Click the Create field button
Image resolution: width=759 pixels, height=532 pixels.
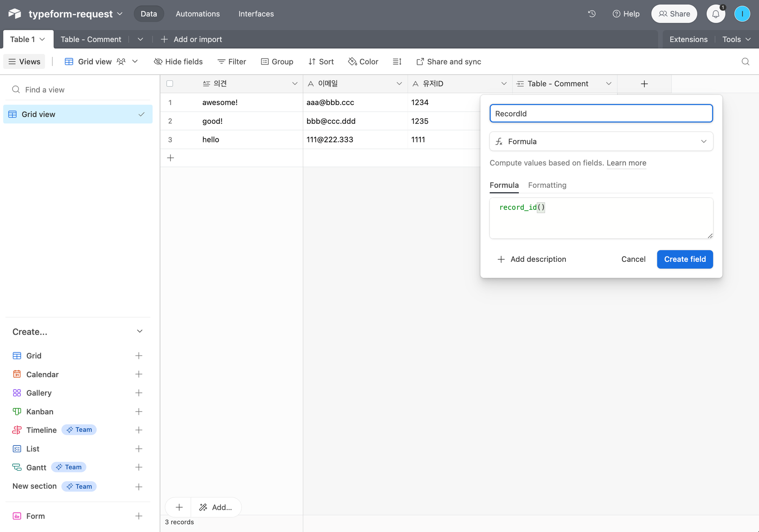(685, 259)
